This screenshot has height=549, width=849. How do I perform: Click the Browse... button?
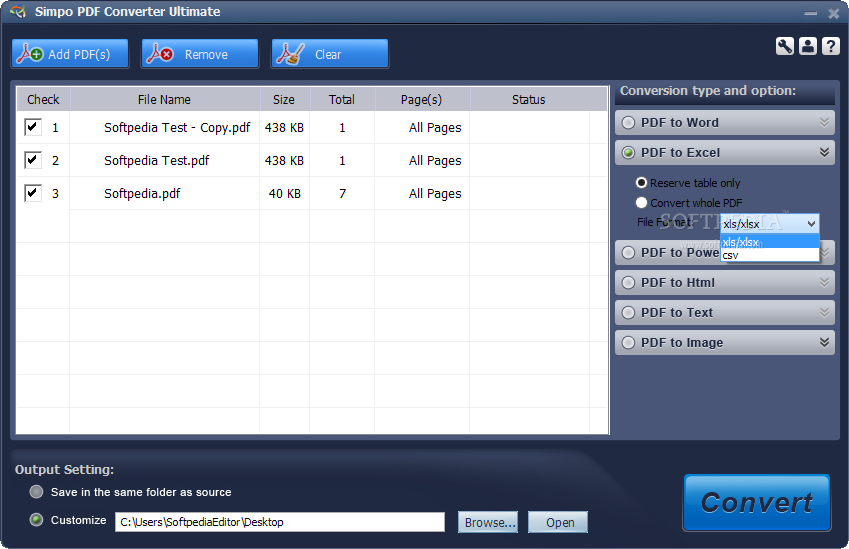pyautogui.click(x=488, y=522)
